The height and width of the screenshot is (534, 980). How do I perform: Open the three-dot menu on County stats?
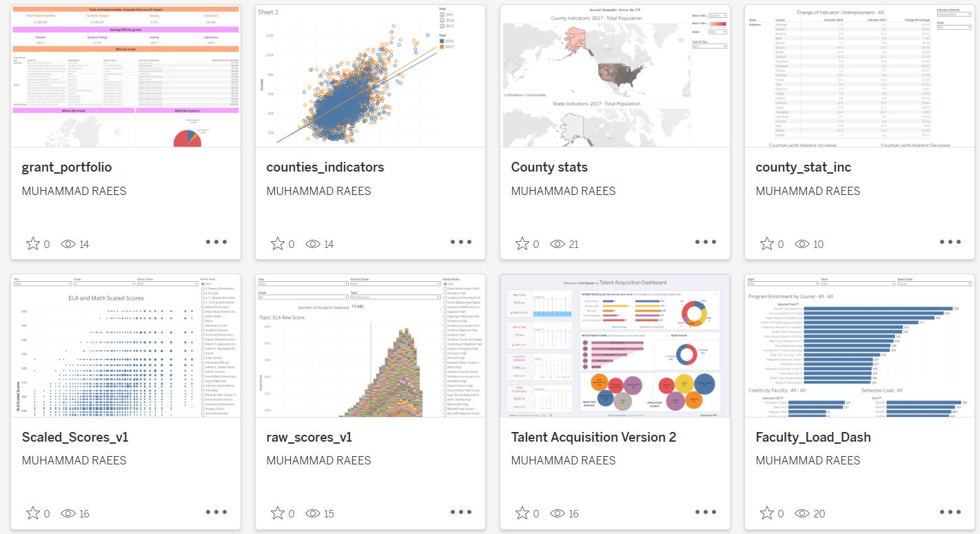point(706,242)
